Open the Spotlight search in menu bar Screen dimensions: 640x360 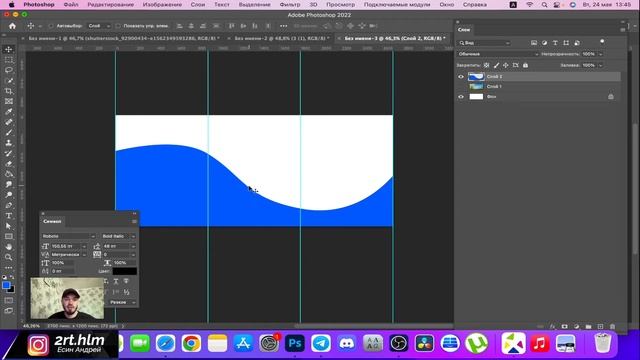(544, 4)
